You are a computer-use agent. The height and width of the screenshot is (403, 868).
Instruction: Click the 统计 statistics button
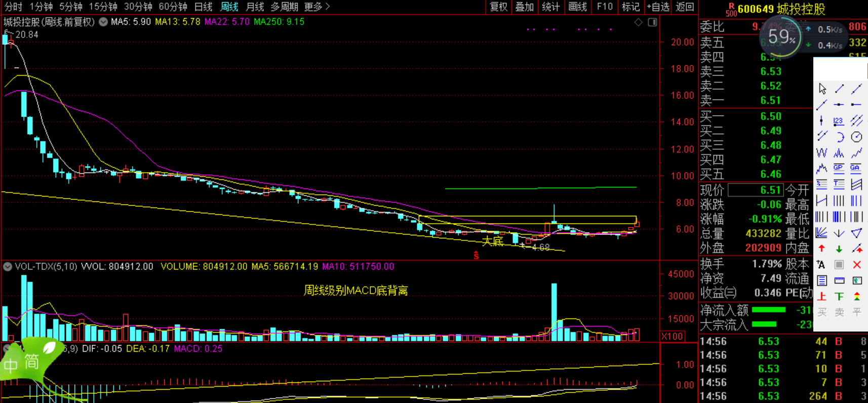551,7
